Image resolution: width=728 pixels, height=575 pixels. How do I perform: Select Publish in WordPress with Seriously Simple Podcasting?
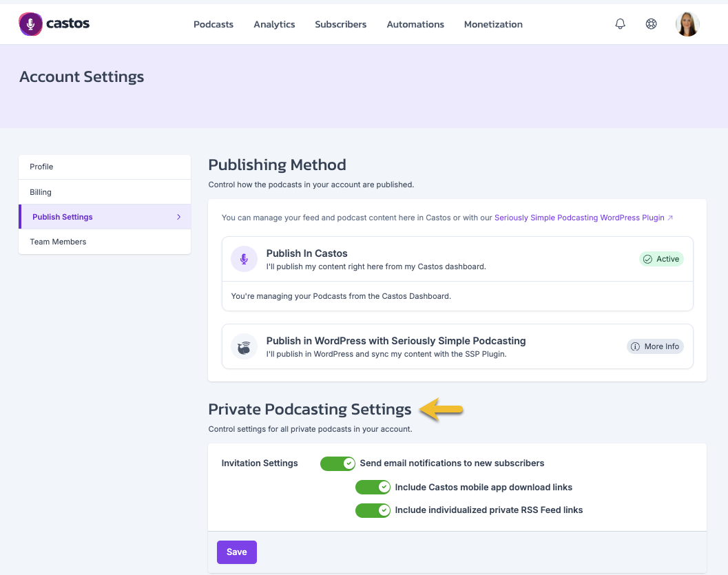pos(395,341)
